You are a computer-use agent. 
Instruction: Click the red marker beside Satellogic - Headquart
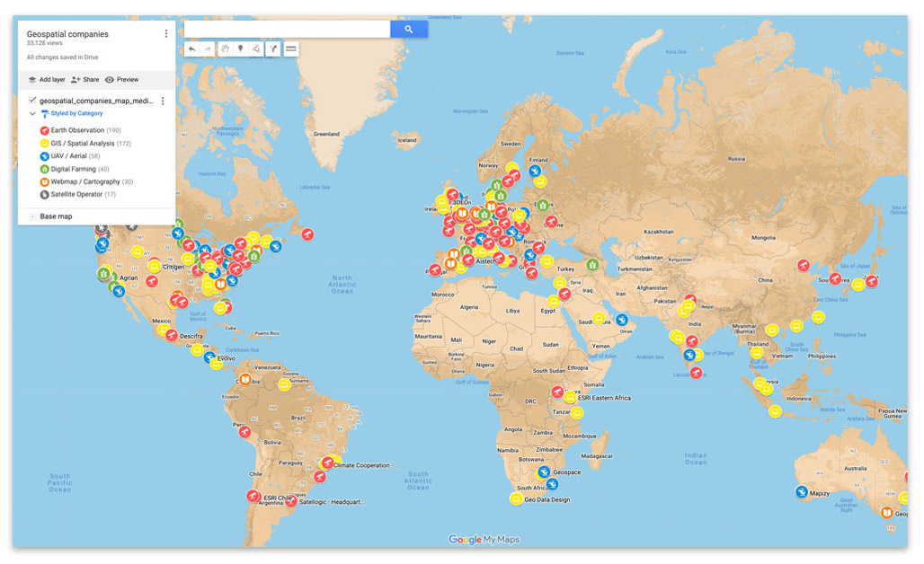pyautogui.click(x=291, y=501)
